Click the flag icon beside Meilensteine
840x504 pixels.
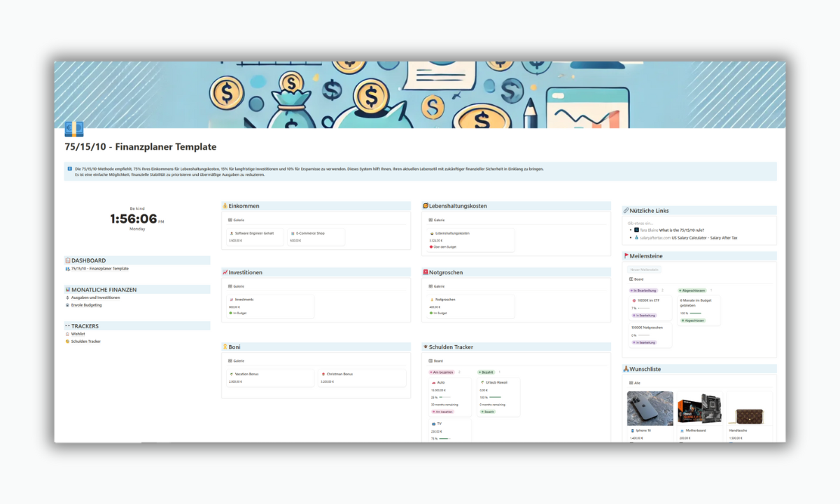point(626,255)
